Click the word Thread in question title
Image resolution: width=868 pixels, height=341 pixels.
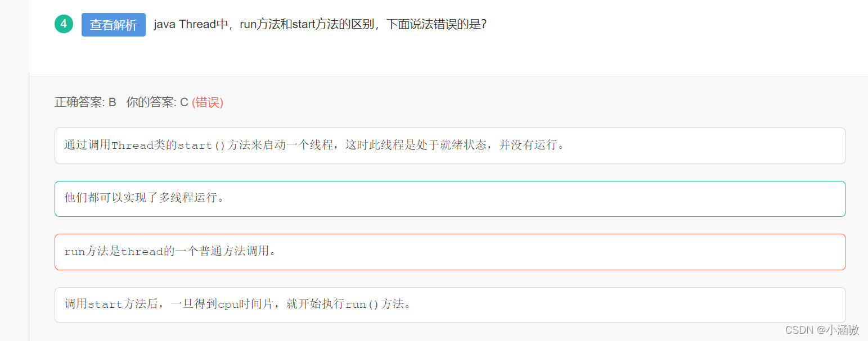coord(197,25)
